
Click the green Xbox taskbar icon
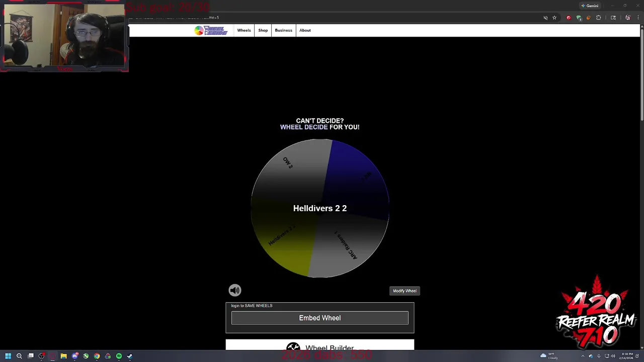pos(86,356)
